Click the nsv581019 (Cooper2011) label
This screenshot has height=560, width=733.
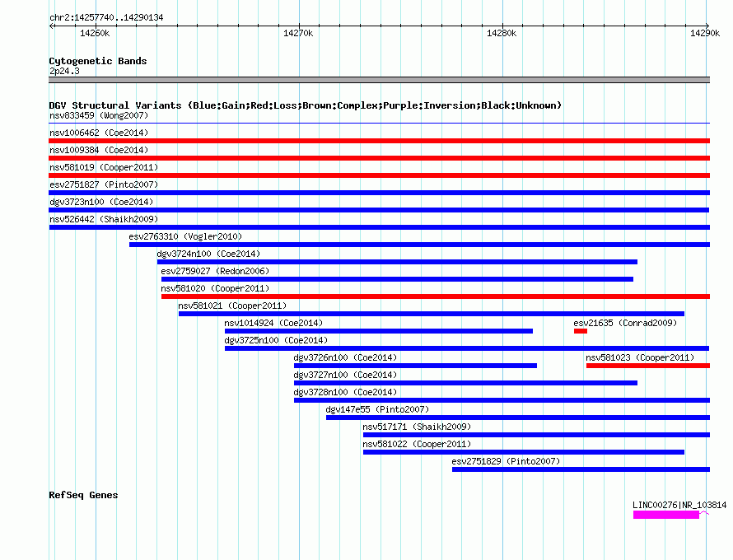pyautogui.click(x=104, y=167)
